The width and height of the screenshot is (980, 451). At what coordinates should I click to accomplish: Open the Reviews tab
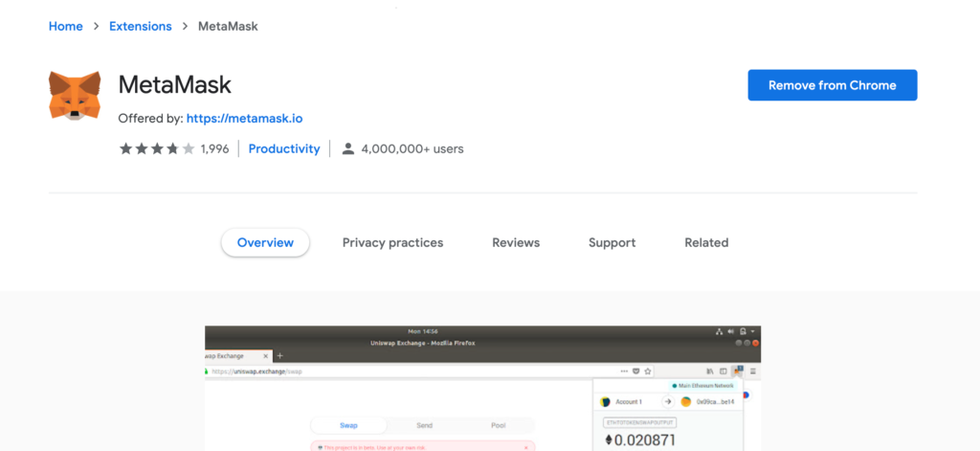[516, 242]
